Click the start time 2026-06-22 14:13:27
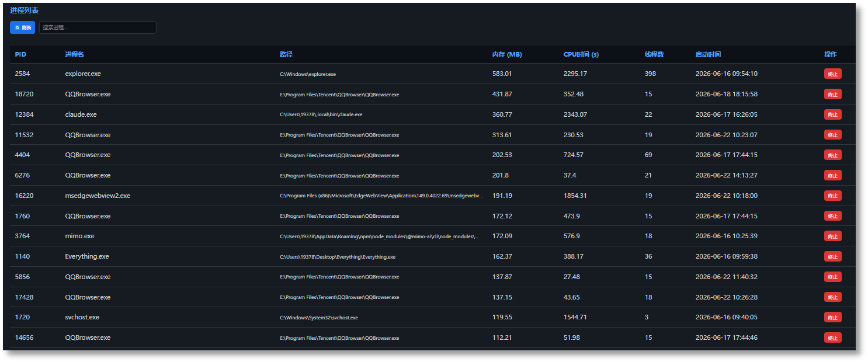The width and height of the screenshot is (868, 362). coord(726,175)
